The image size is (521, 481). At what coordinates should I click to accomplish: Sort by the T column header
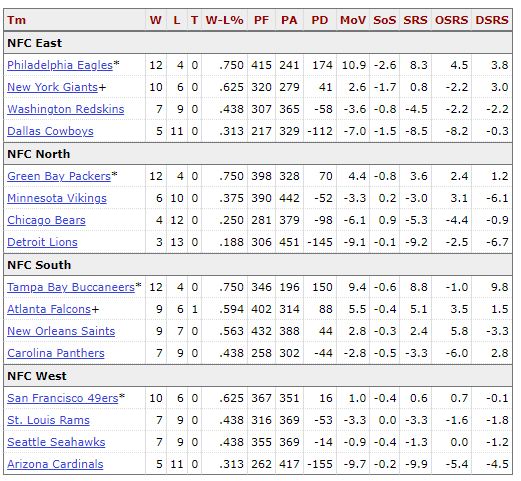tap(194, 20)
